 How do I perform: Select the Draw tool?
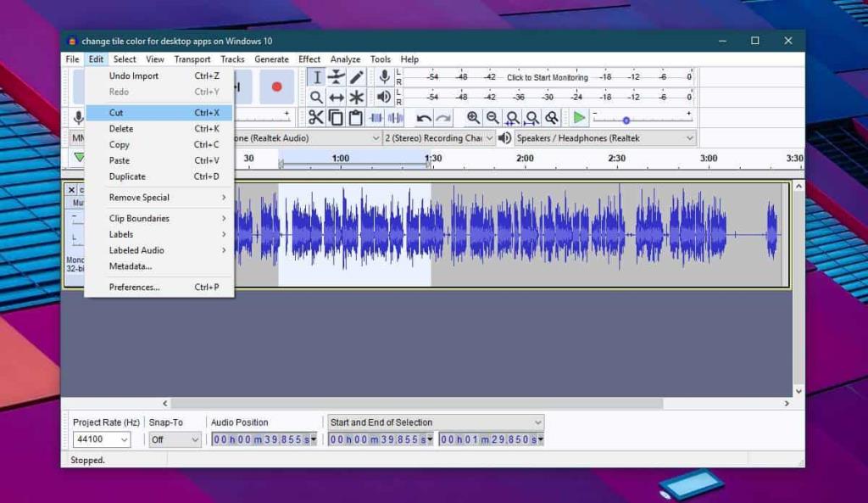(x=356, y=77)
